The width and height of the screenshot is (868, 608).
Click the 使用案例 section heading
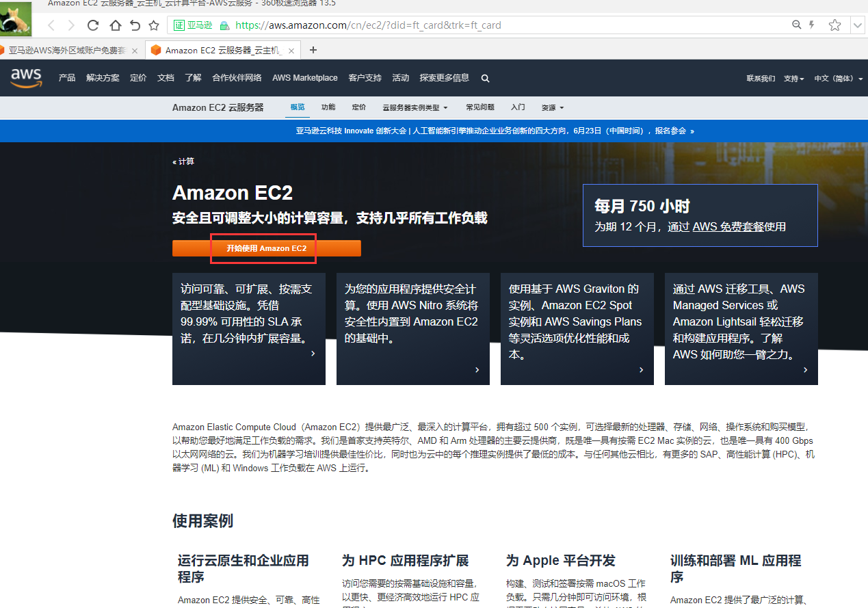[x=202, y=521]
